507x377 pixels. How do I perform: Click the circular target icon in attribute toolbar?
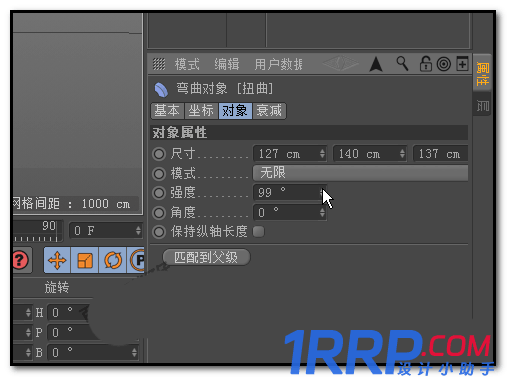[x=444, y=64]
